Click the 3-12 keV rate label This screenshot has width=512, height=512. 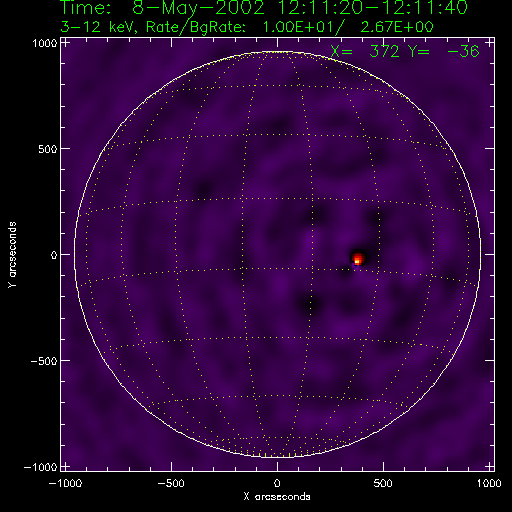pos(247,28)
